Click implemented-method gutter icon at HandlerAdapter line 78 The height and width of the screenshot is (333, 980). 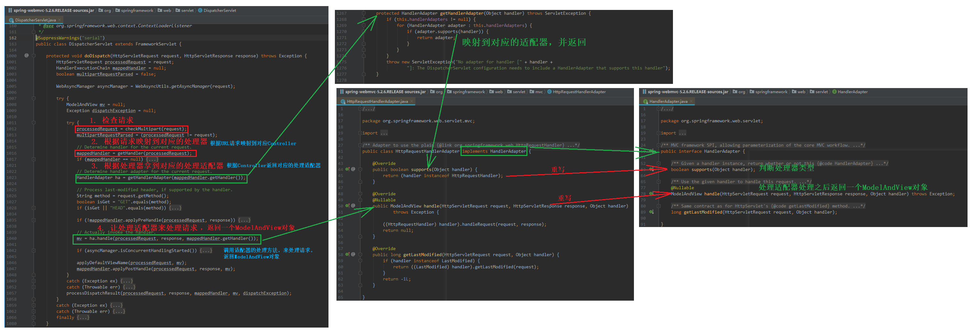coord(652,193)
